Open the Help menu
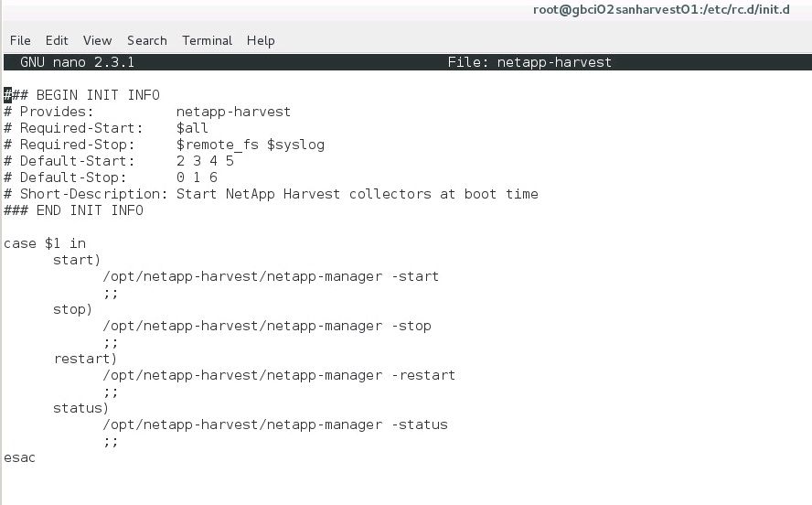 point(261,40)
